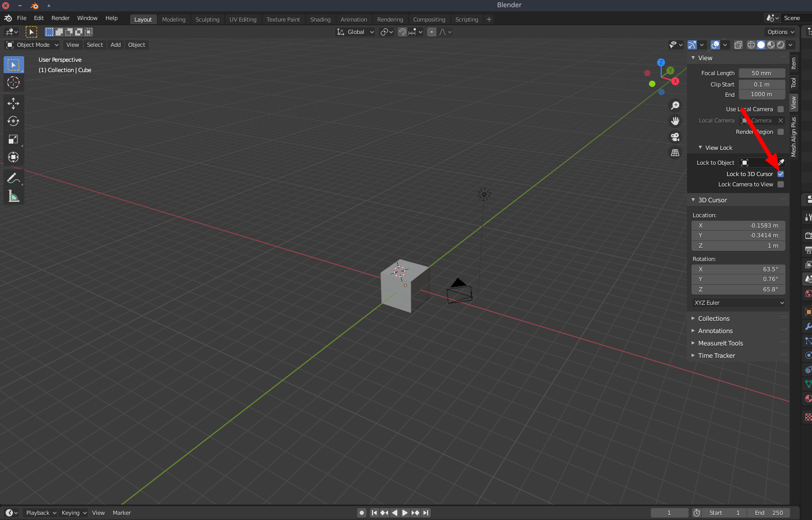Toggle snapping magnet icon
812x520 pixels.
coord(402,32)
